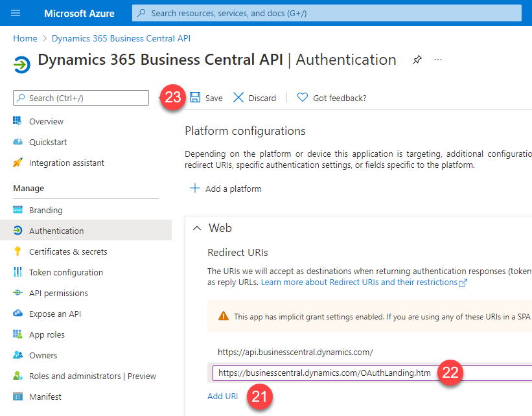Click the Certificates & secrets key icon
Image resolution: width=532 pixels, height=416 pixels.
point(17,251)
